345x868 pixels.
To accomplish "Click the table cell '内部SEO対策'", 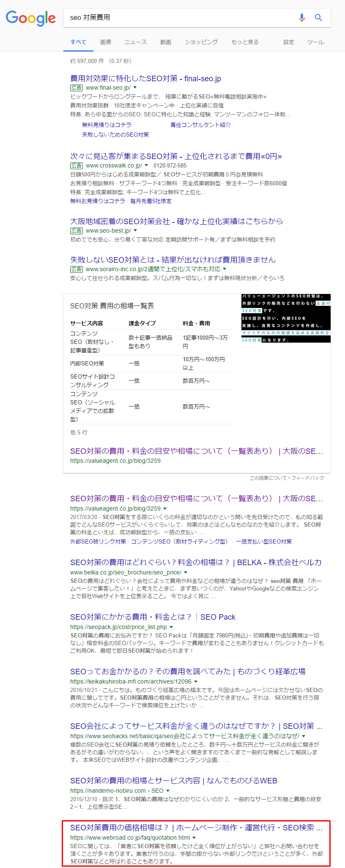I will tap(87, 363).
